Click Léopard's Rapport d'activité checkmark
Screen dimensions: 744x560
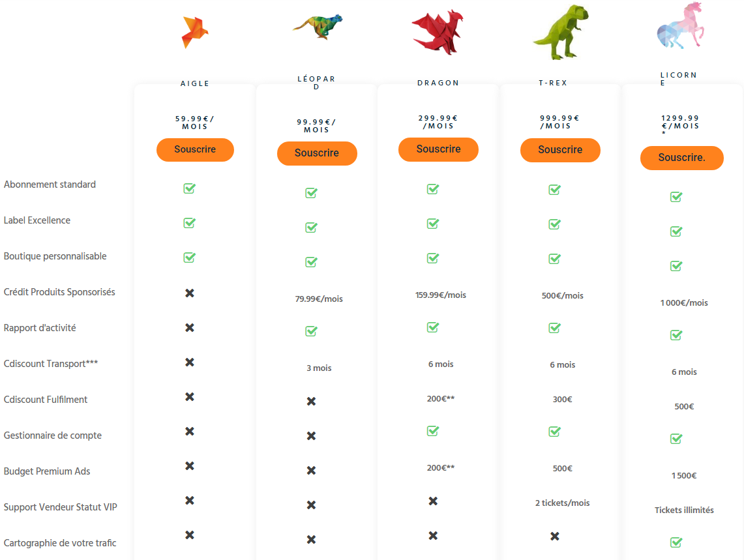311,331
